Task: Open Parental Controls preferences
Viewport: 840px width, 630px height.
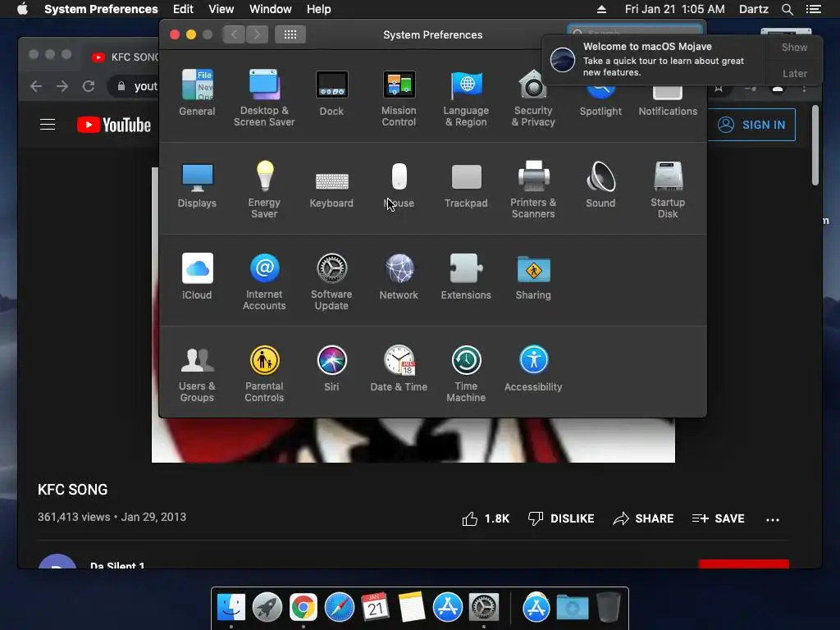Action: [264, 373]
